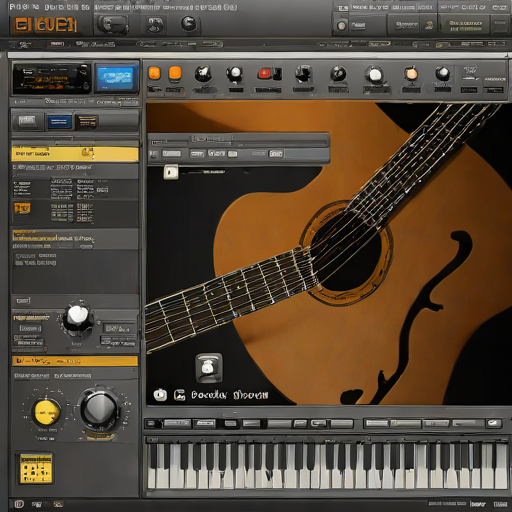
Task: Click the last small icon button in the row above the keyboard
Action: tap(494, 423)
